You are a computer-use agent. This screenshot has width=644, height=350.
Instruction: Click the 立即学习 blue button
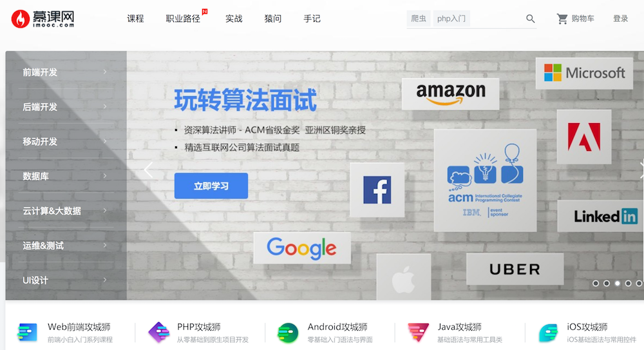pyautogui.click(x=211, y=186)
